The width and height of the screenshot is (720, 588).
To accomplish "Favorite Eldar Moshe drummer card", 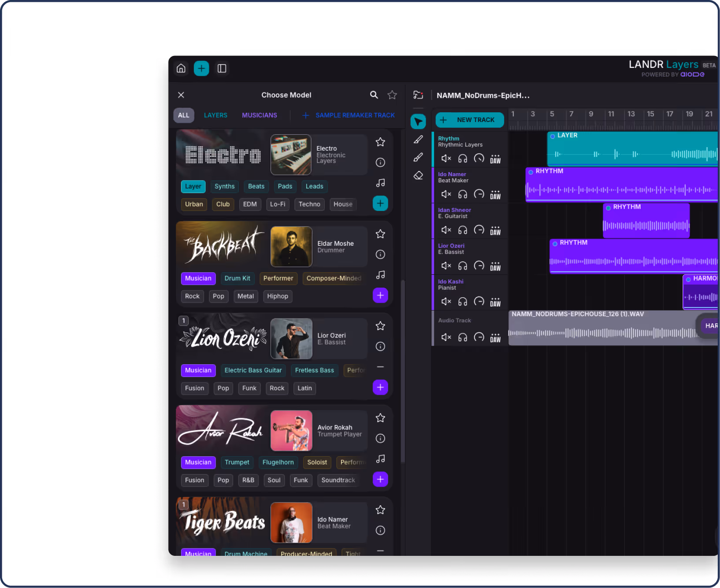I will [380, 234].
